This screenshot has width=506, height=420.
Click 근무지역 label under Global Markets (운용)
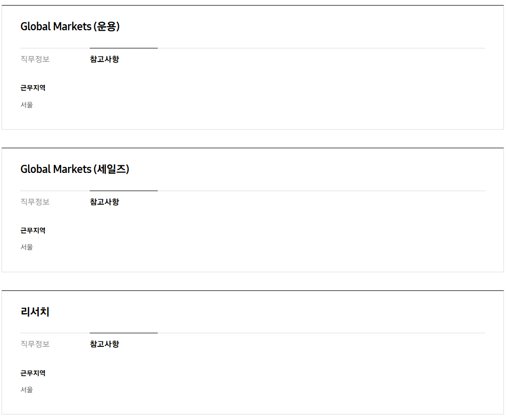click(33, 88)
